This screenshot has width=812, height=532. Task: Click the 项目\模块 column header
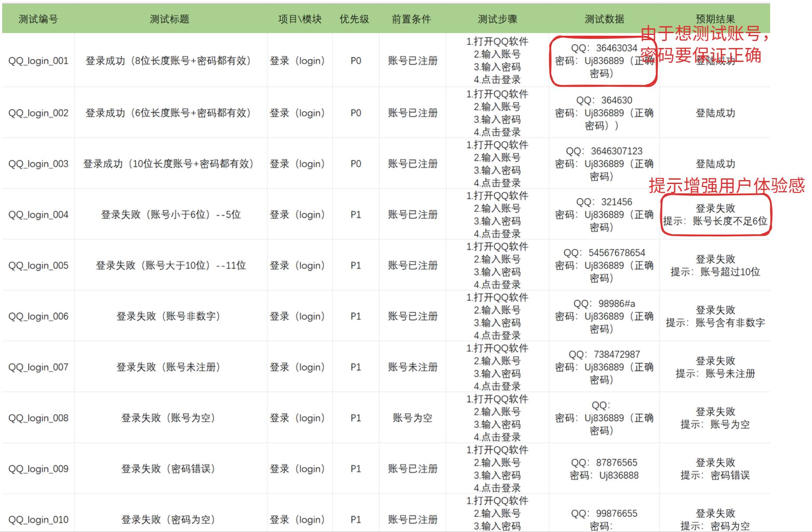click(x=300, y=19)
